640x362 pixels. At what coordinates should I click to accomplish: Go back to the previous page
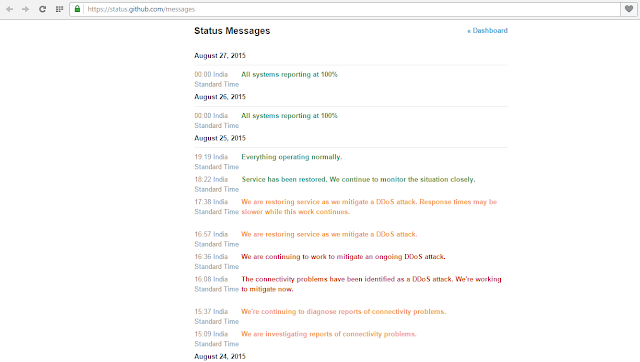click(9, 9)
